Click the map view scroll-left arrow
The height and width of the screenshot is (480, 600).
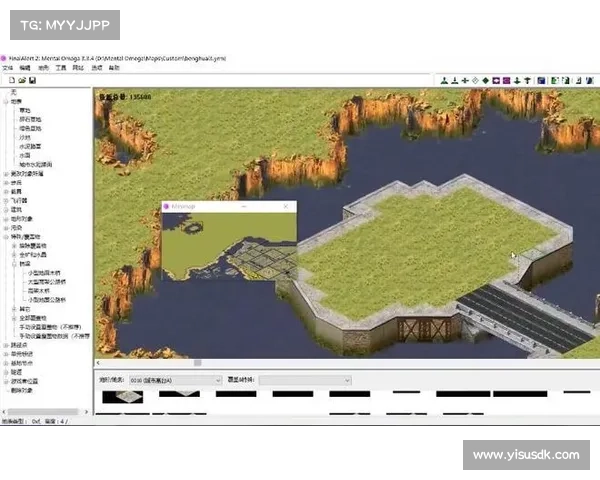(98, 363)
